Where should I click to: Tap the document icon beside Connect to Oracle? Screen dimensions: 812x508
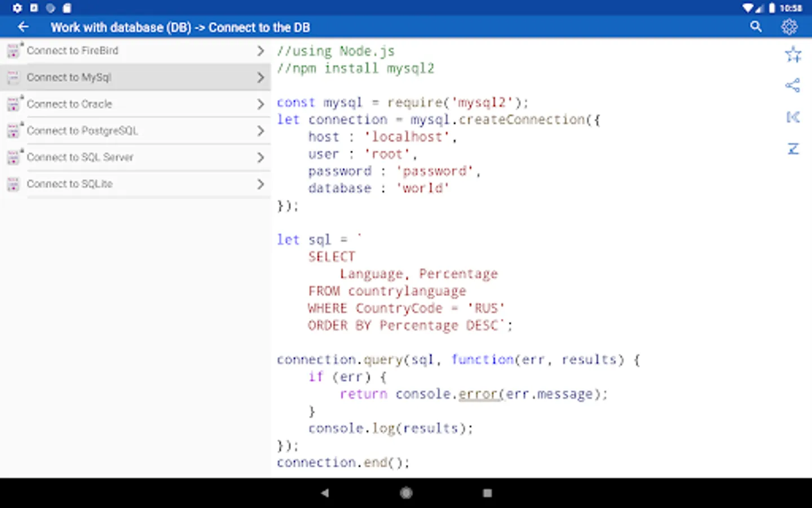[x=14, y=104]
